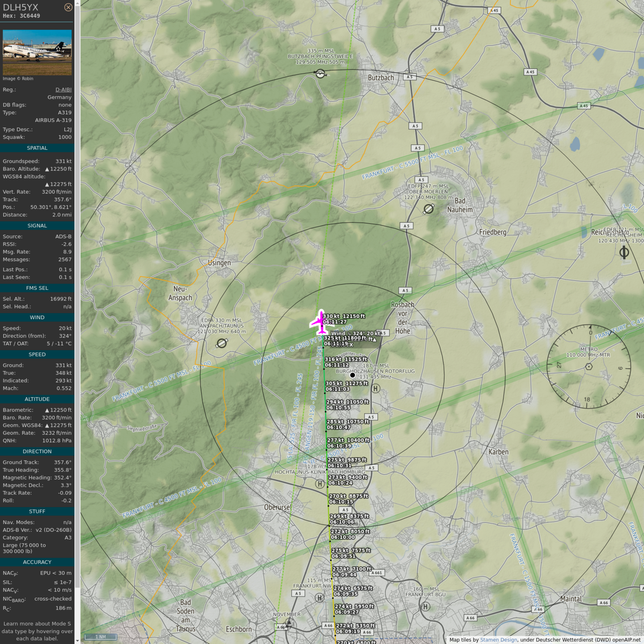
Task: Click the Hochtaunus-Klinik heliport H icon
Action: [319, 483]
